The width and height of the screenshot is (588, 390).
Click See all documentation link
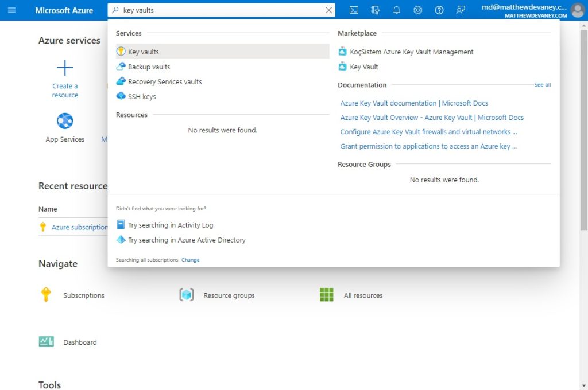coord(542,85)
